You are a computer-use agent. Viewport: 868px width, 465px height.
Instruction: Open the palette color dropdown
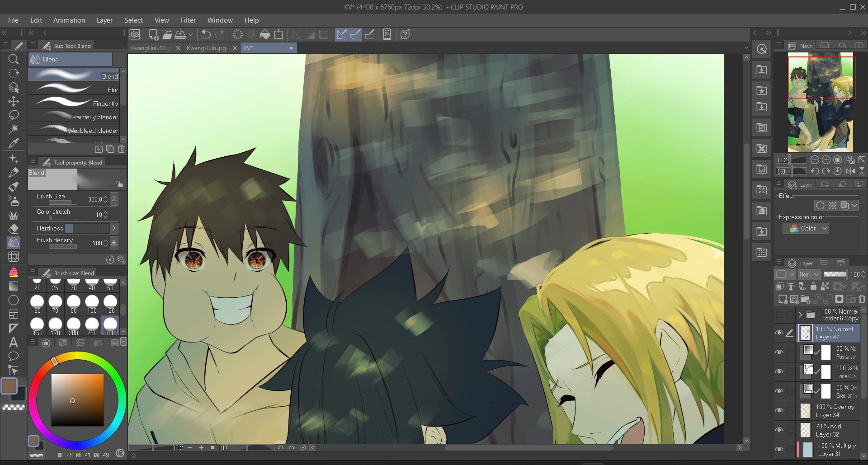(123, 342)
